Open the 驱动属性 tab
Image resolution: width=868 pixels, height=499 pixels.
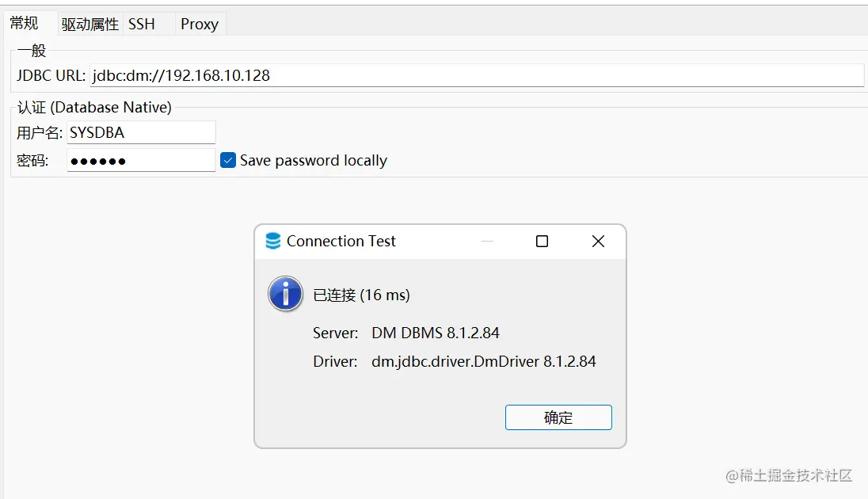(89, 24)
